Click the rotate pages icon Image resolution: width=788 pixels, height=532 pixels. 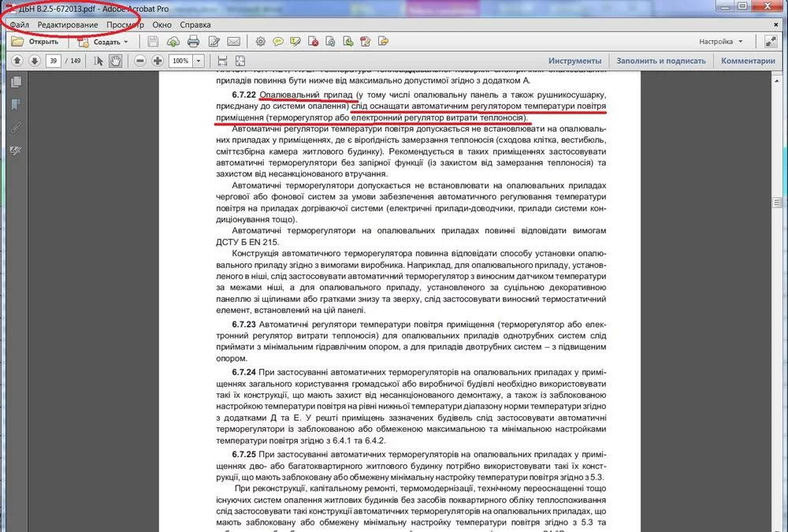tap(330, 42)
